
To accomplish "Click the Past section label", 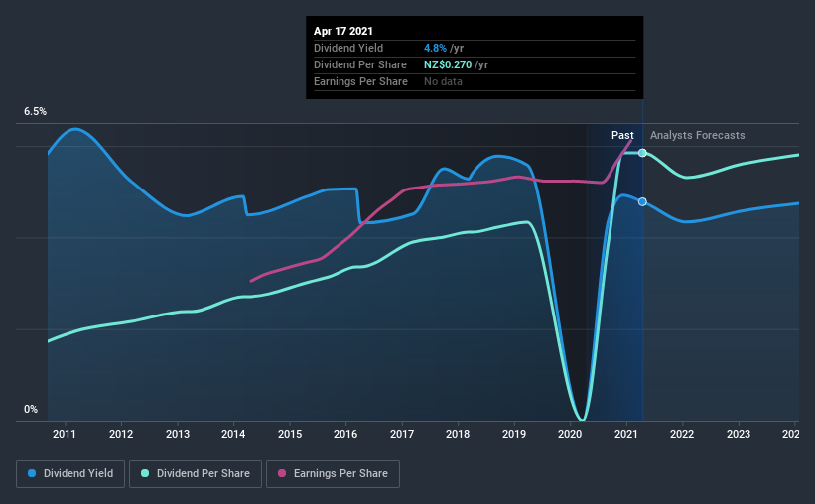I will click(622, 135).
